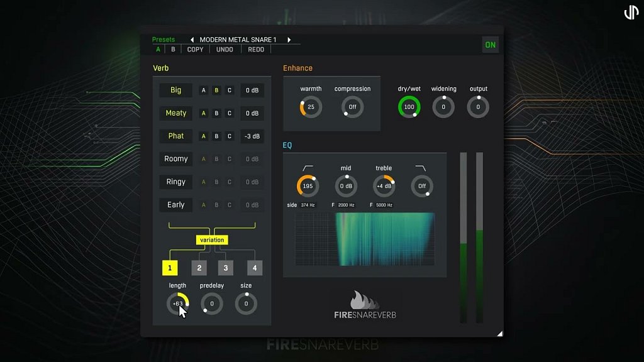Image resolution: width=644 pixels, height=362 pixels.
Task: Select variant C for Early
Action: [230, 205]
